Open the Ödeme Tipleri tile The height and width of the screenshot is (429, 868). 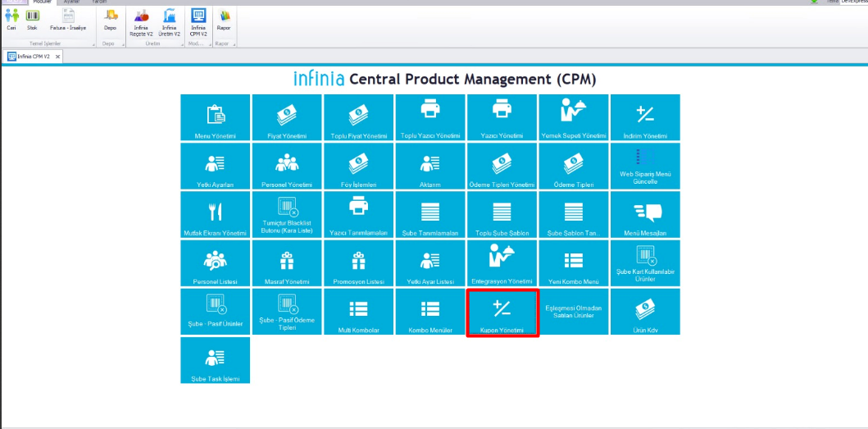pos(574,167)
